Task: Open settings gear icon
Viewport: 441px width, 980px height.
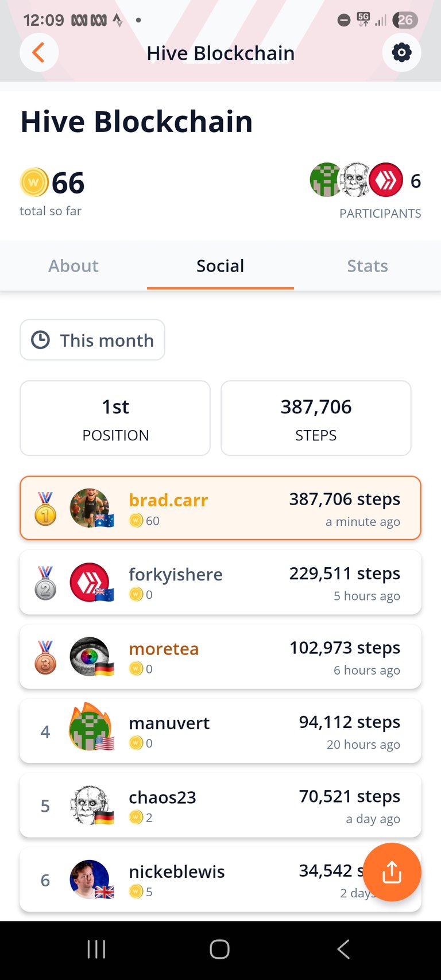Action: click(x=401, y=53)
